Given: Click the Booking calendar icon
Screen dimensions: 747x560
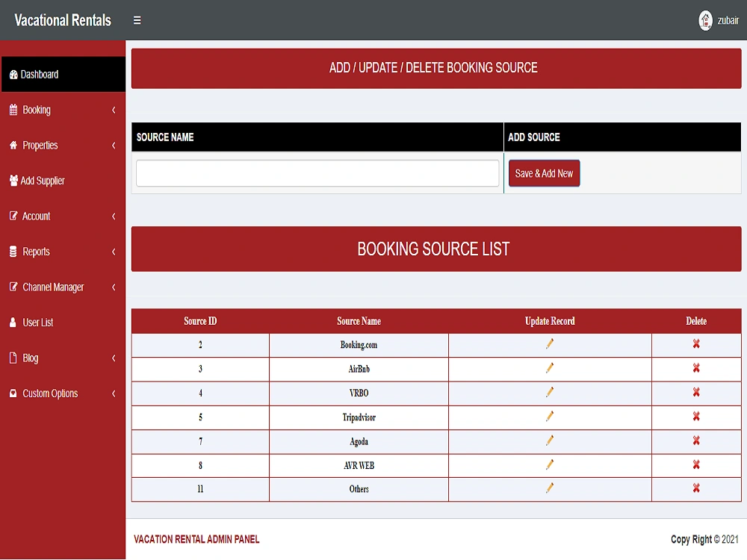Looking at the screenshot, I should [13, 110].
